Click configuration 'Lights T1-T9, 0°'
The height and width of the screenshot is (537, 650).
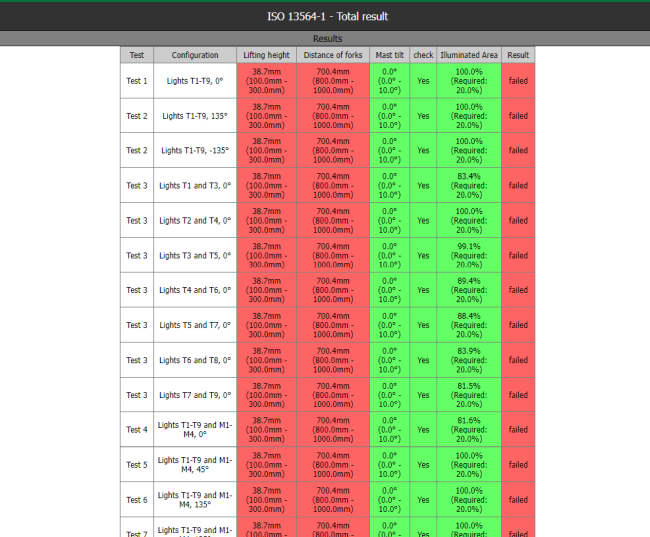click(195, 81)
